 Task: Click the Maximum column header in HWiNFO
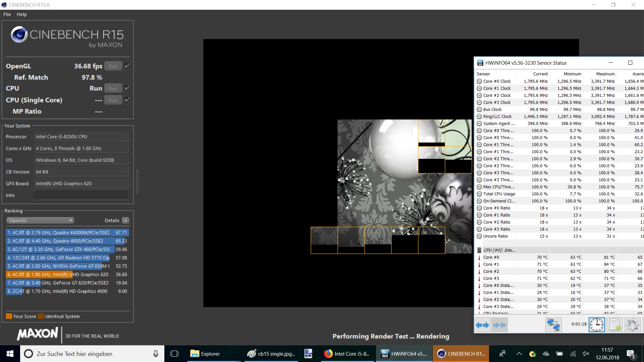[x=600, y=74]
